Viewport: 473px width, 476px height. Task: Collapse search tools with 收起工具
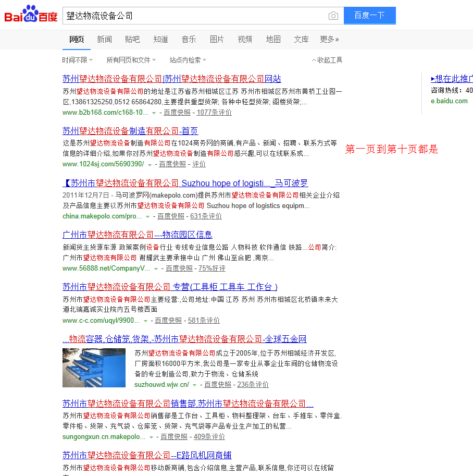tap(327, 60)
